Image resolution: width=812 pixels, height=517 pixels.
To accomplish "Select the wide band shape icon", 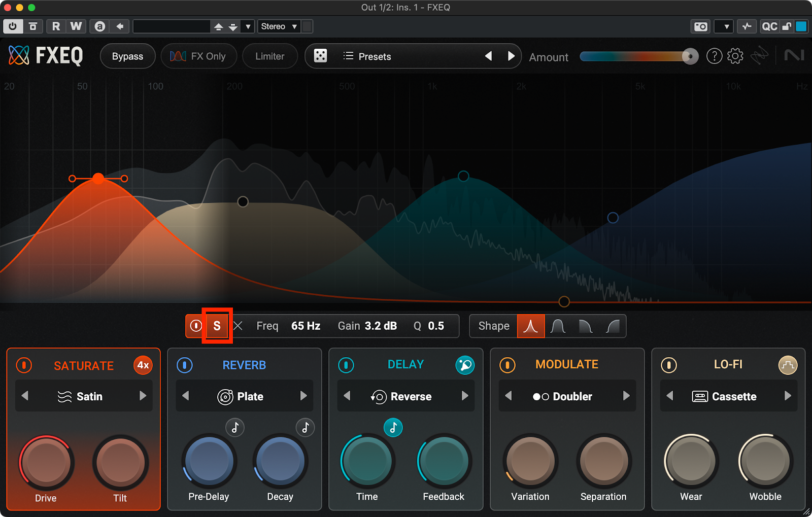I will (x=558, y=326).
